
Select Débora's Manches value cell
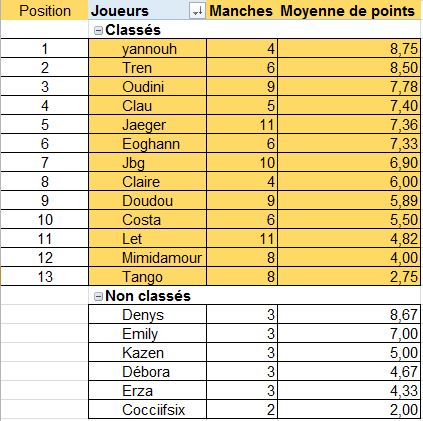(x=242, y=372)
